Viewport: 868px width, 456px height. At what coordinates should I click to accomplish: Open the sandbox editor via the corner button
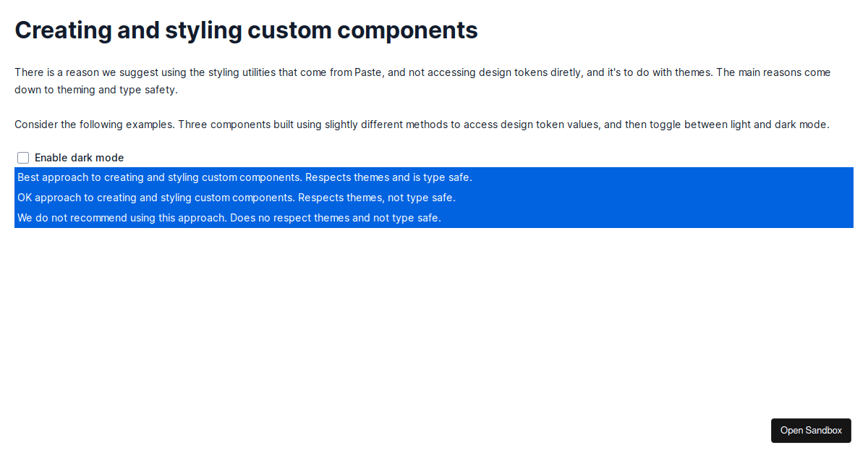coord(811,430)
